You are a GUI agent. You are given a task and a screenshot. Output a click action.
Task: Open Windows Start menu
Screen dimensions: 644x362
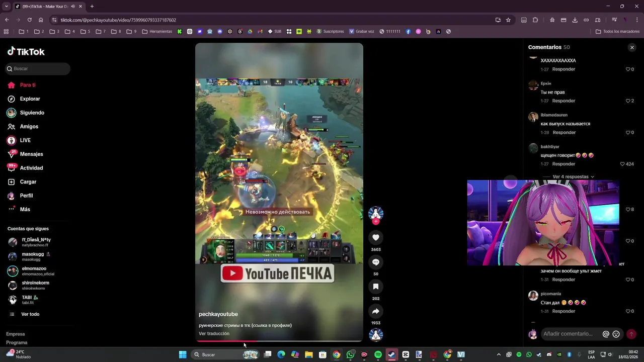coord(183,355)
